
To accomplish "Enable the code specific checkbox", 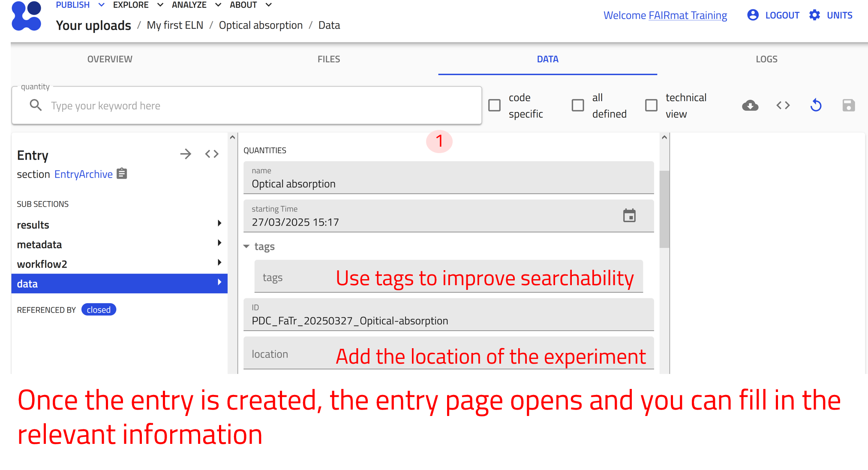I will click(494, 105).
